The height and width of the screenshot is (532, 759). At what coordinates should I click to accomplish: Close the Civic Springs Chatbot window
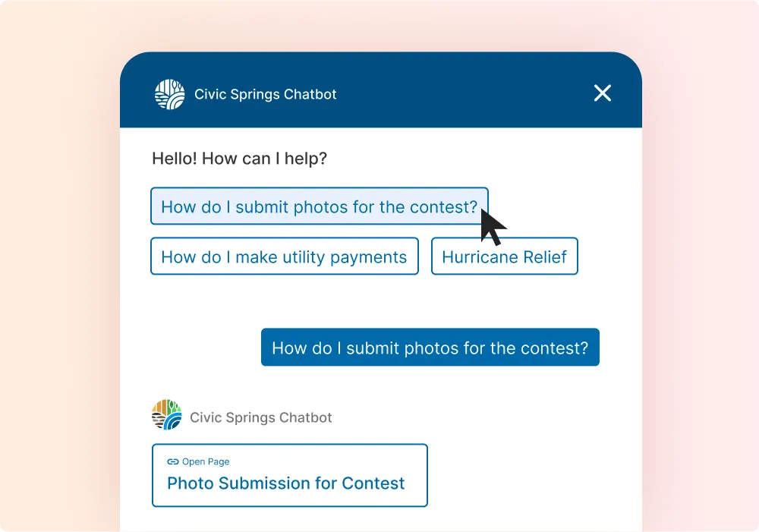pos(603,93)
